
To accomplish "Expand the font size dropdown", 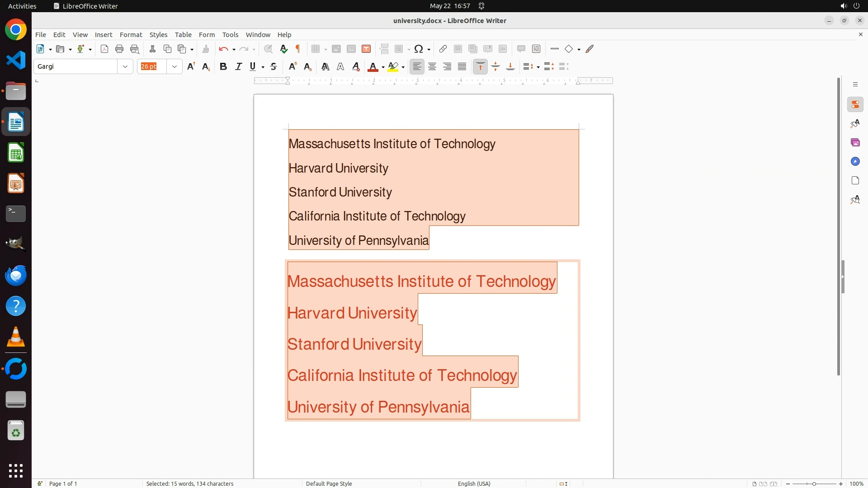I will (x=174, y=66).
